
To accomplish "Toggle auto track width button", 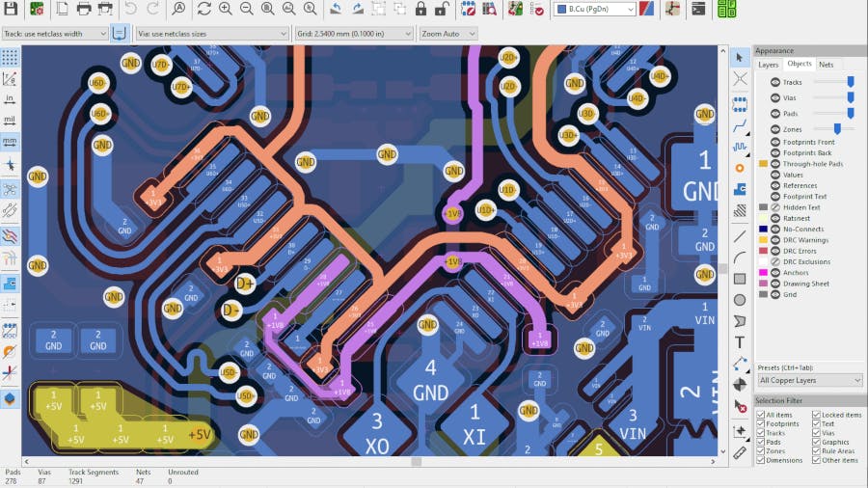I will [119, 33].
